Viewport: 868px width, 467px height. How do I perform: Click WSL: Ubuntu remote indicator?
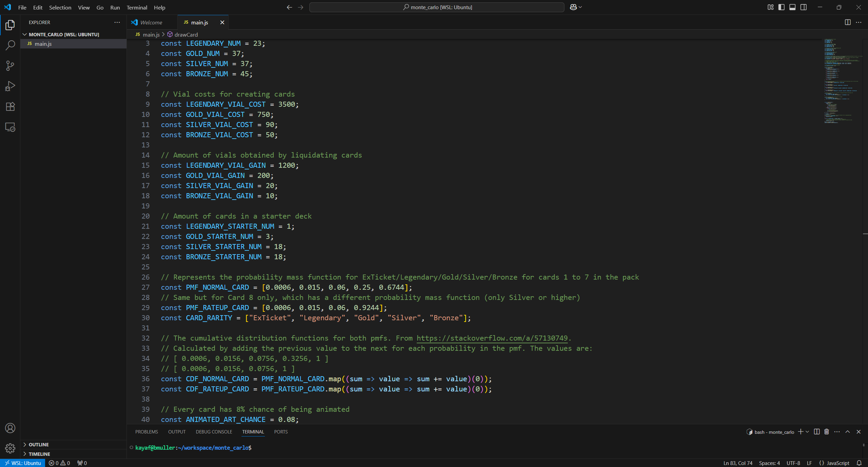point(23,463)
